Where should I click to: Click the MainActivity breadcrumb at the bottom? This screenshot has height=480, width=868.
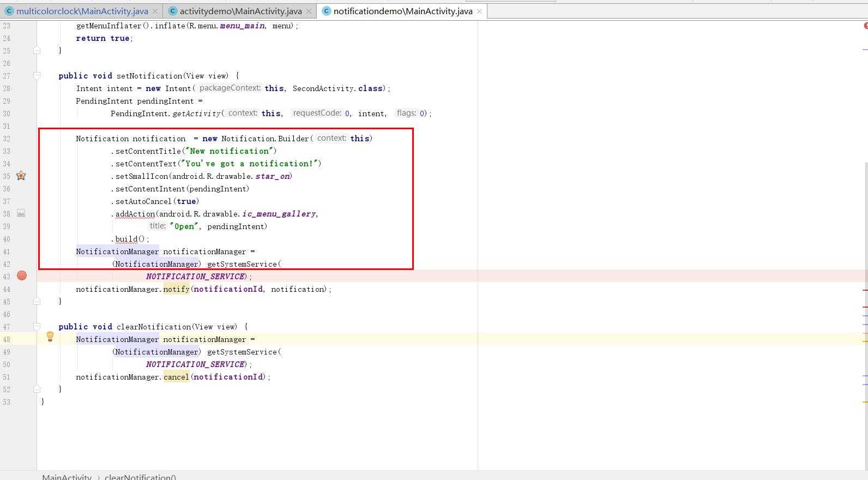coord(67,477)
